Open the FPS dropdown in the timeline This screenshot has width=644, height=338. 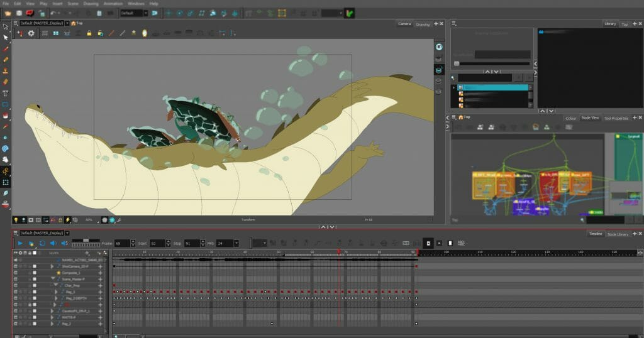point(236,243)
